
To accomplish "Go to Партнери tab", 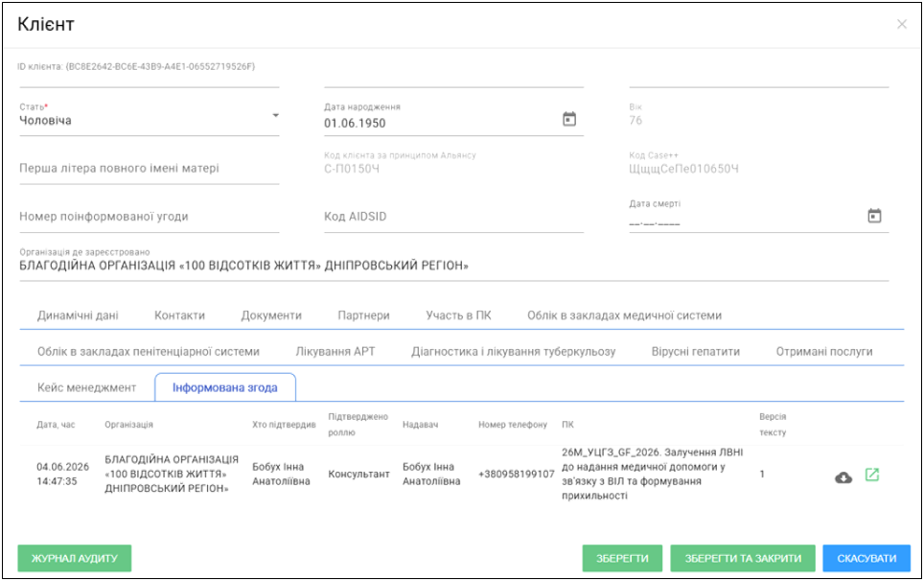I will (x=363, y=315).
